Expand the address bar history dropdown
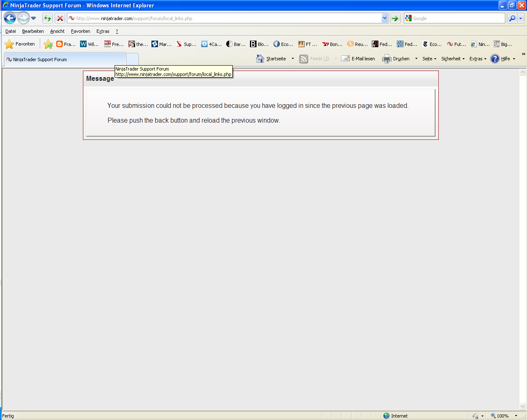527x420 pixels. click(385, 18)
